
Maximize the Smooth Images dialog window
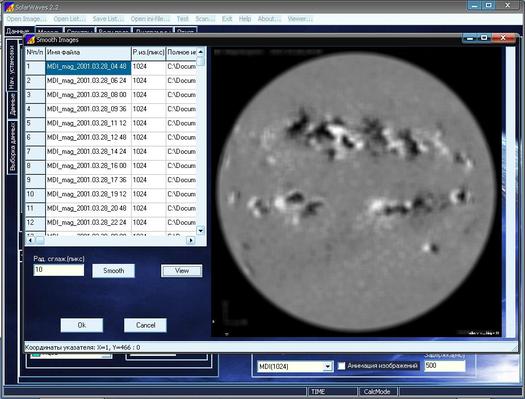coord(484,38)
